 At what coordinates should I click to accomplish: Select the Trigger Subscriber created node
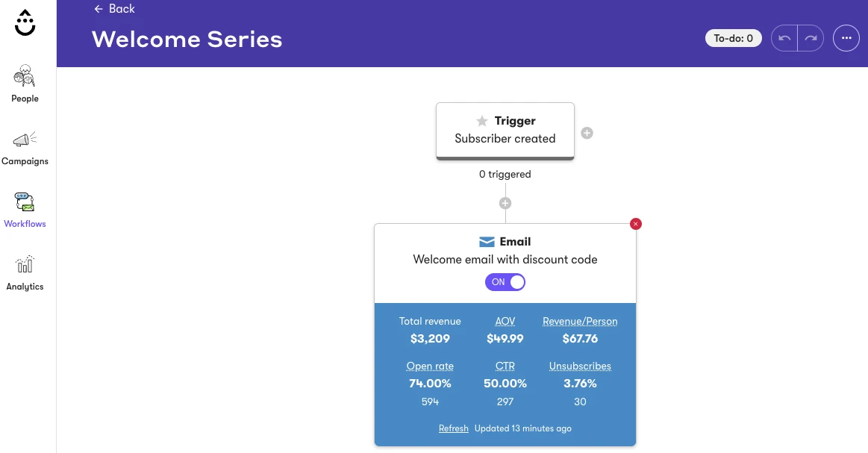pyautogui.click(x=505, y=130)
